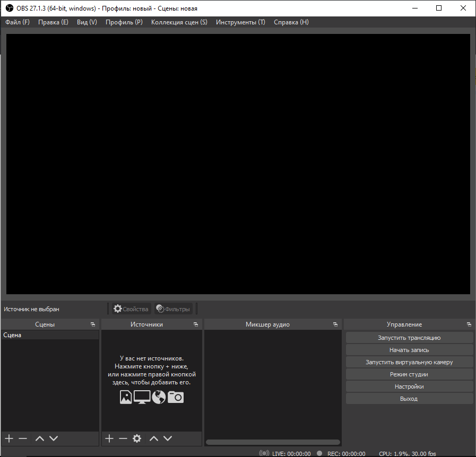The width and height of the screenshot is (476, 457).
Task: Click the Сцены panel title
Action: 45,324
